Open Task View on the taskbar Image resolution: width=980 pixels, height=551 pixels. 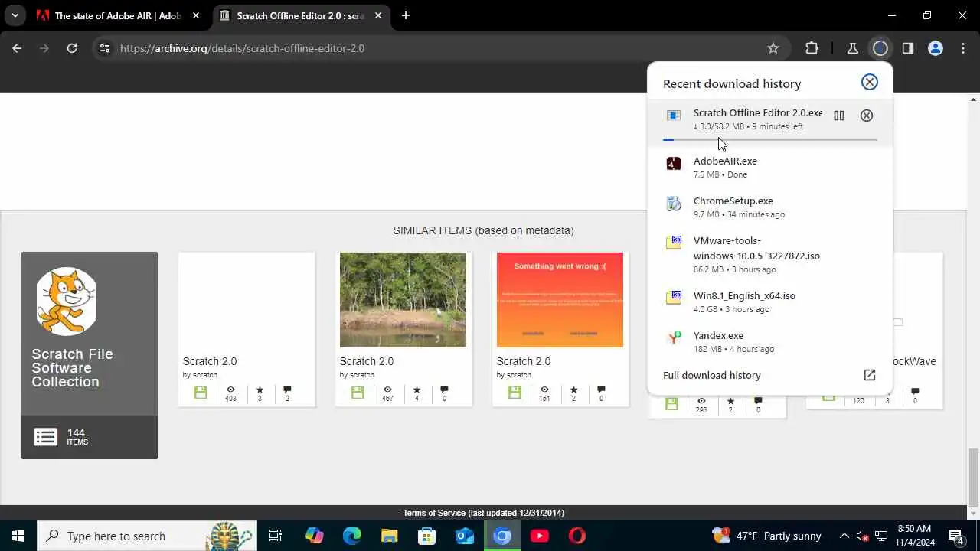(x=276, y=536)
